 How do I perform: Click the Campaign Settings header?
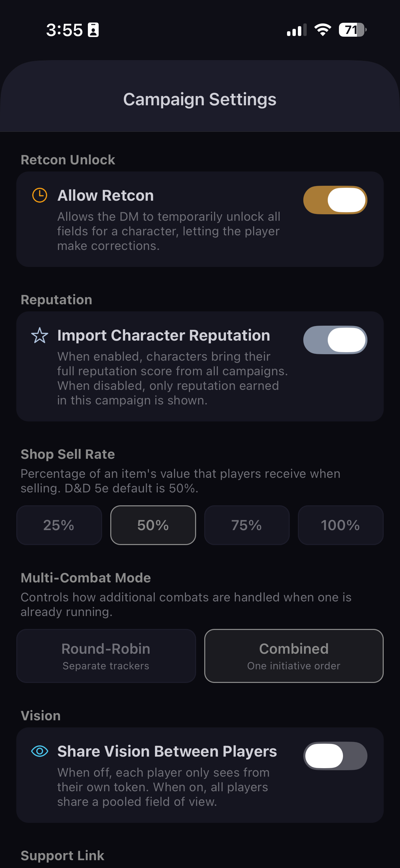click(200, 99)
